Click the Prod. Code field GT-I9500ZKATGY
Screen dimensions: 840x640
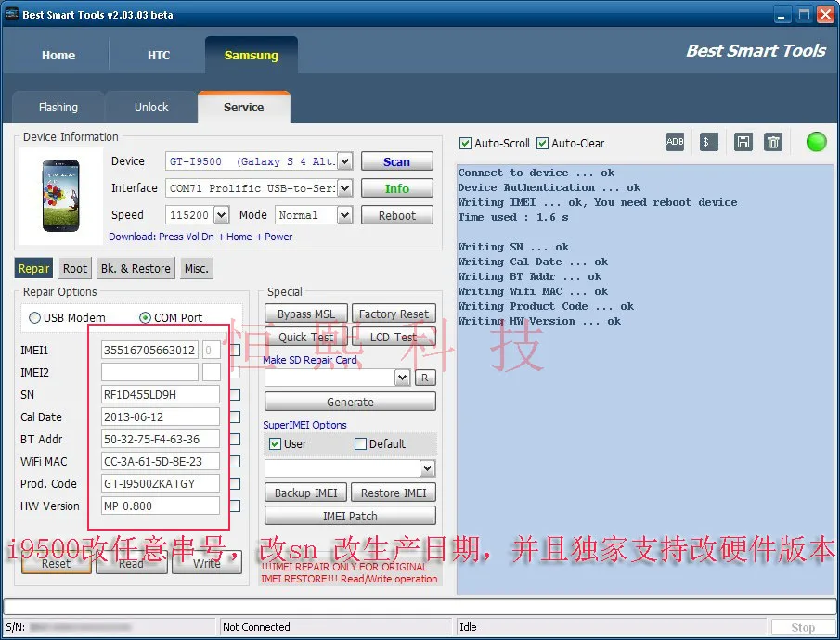[x=161, y=483]
